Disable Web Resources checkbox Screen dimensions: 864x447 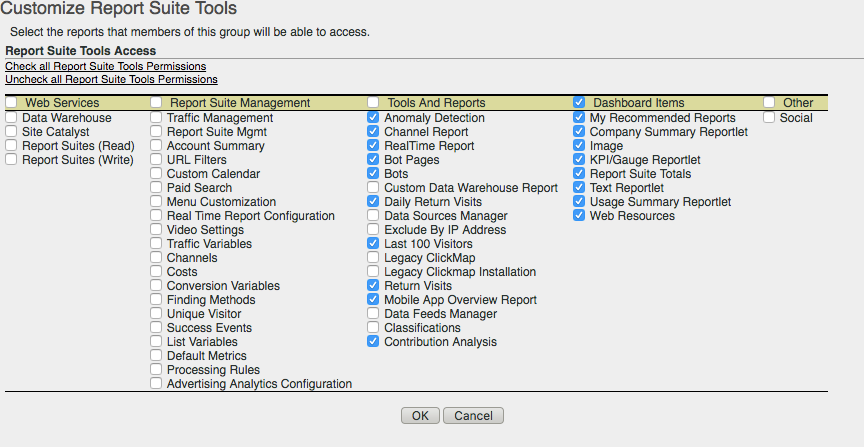click(x=579, y=216)
